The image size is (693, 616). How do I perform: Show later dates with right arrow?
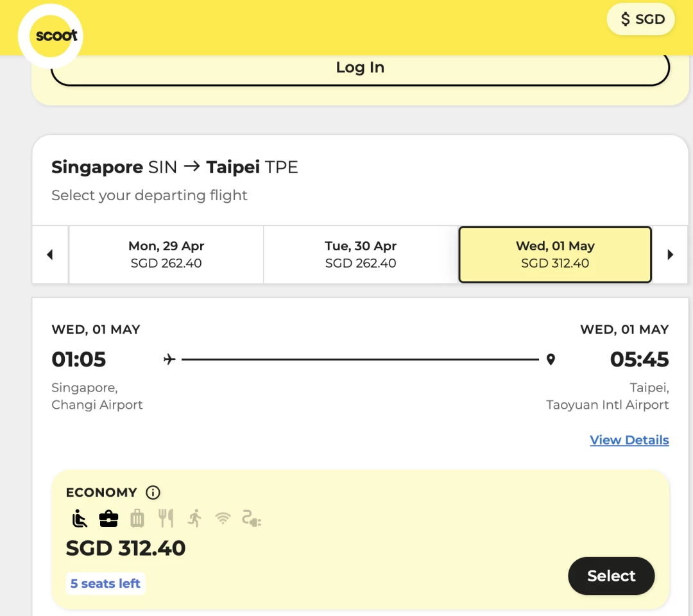click(670, 255)
